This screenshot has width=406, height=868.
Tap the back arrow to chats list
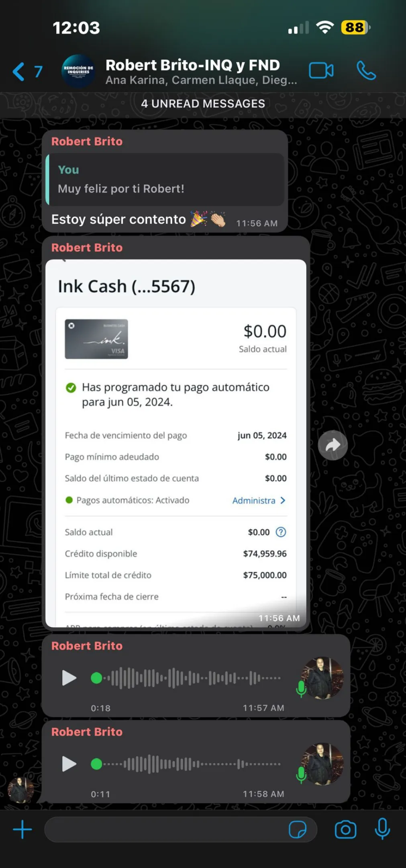tap(18, 72)
